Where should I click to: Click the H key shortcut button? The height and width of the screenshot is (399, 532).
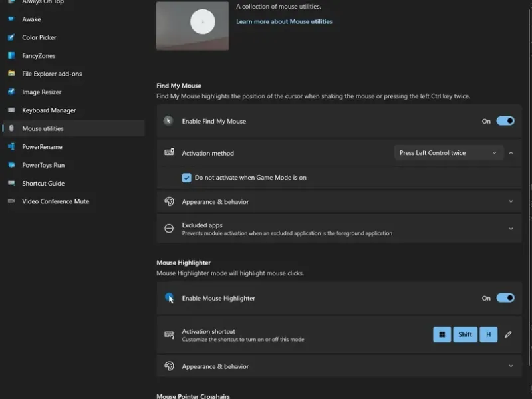point(488,334)
